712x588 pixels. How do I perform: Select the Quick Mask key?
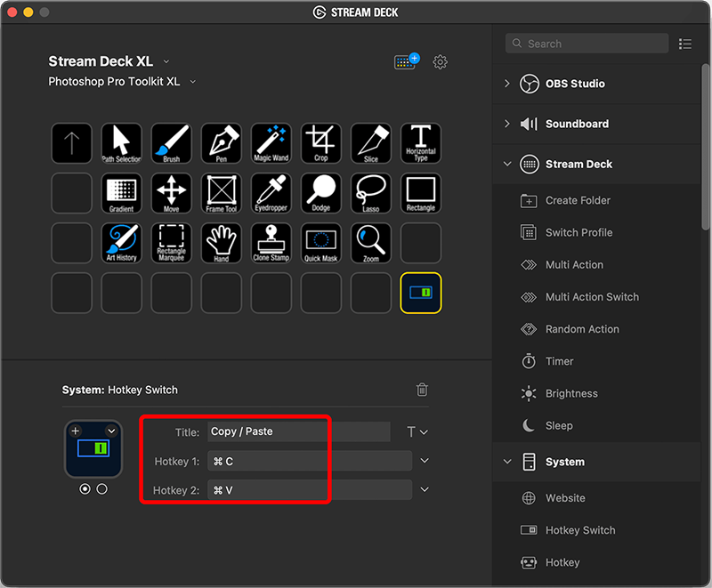(x=321, y=243)
